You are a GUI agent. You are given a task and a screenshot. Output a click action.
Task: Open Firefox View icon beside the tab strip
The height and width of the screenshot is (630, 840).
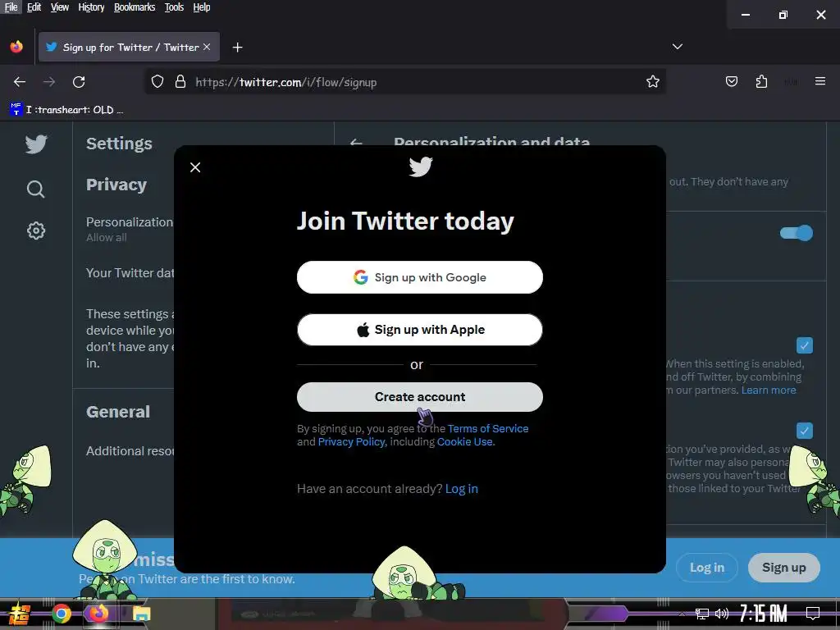pyautogui.click(x=16, y=47)
